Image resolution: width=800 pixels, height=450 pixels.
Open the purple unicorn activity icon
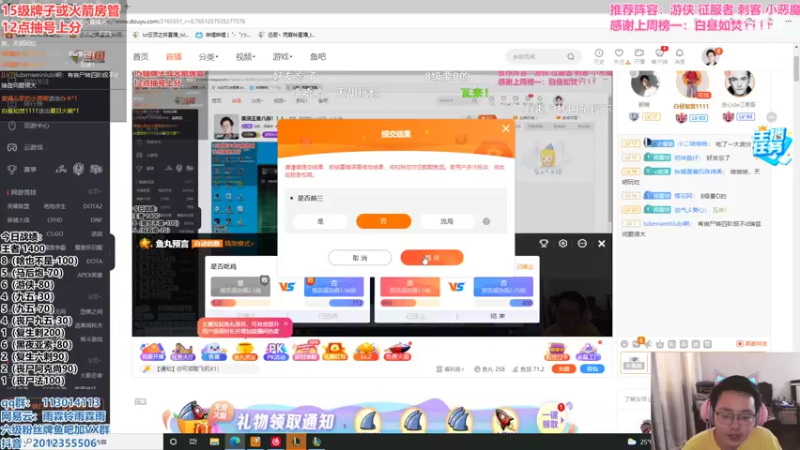click(x=588, y=352)
